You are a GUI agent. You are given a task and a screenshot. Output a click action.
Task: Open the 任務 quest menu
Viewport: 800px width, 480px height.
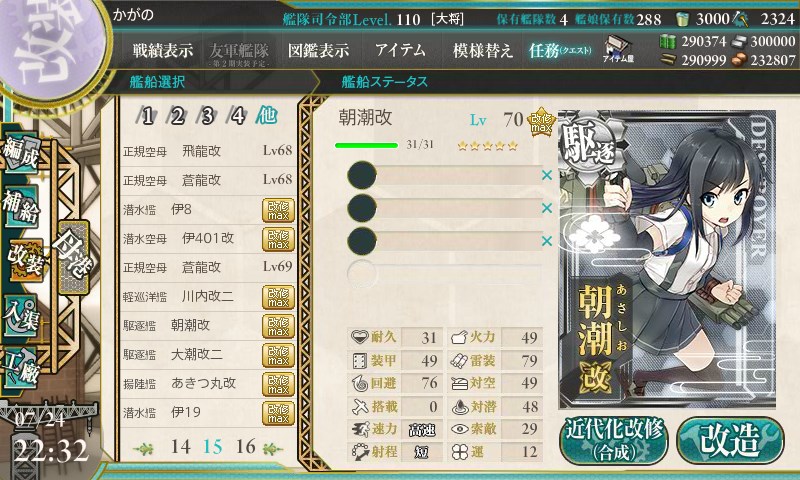point(560,50)
